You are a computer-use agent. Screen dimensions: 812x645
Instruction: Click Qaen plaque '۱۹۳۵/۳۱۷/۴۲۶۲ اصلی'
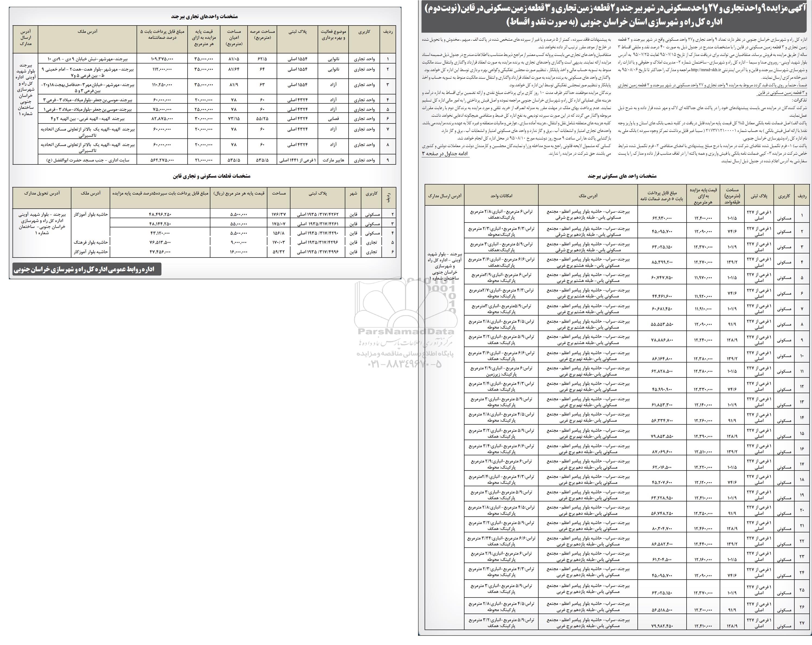point(318,215)
